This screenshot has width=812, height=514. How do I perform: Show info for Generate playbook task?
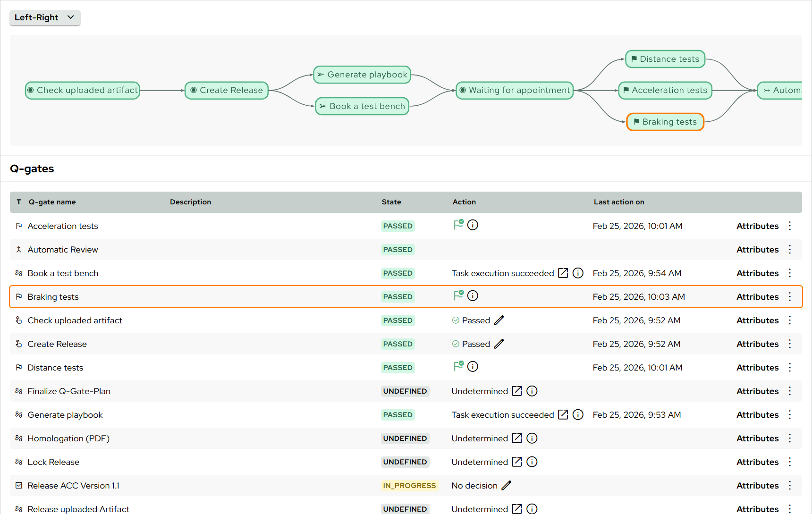(x=578, y=415)
